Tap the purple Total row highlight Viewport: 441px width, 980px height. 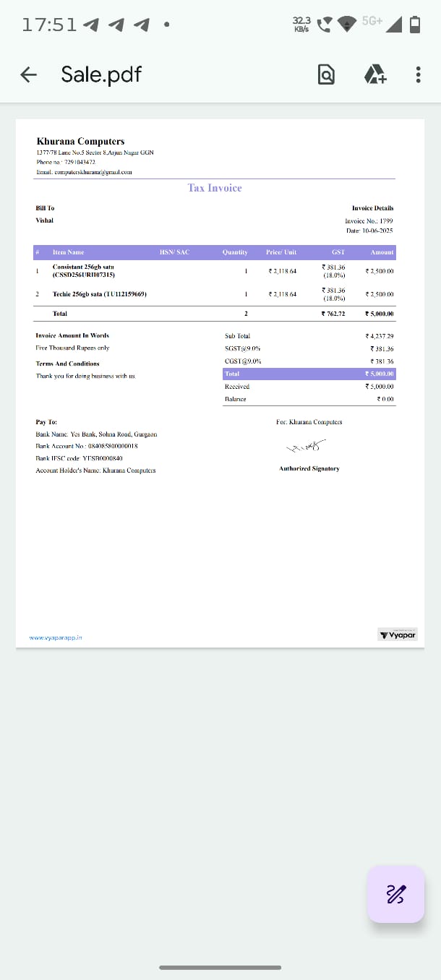(x=309, y=374)
